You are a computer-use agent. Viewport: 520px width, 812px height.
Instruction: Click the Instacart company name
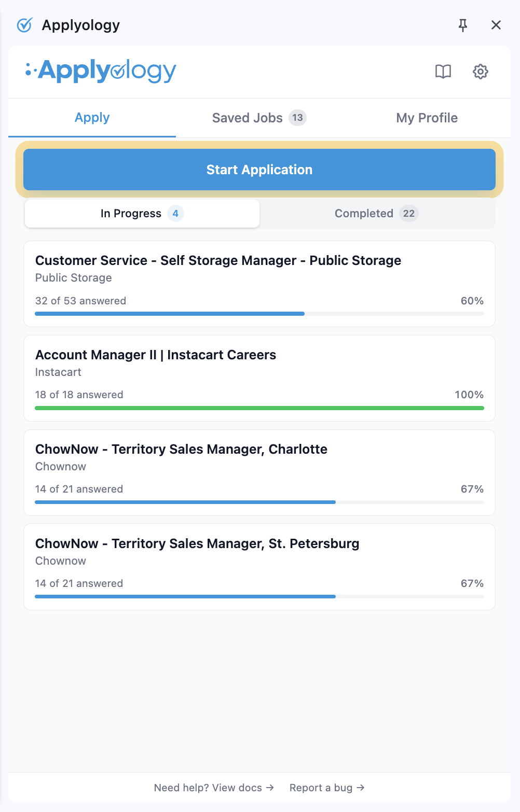click(x=58, y=372)
